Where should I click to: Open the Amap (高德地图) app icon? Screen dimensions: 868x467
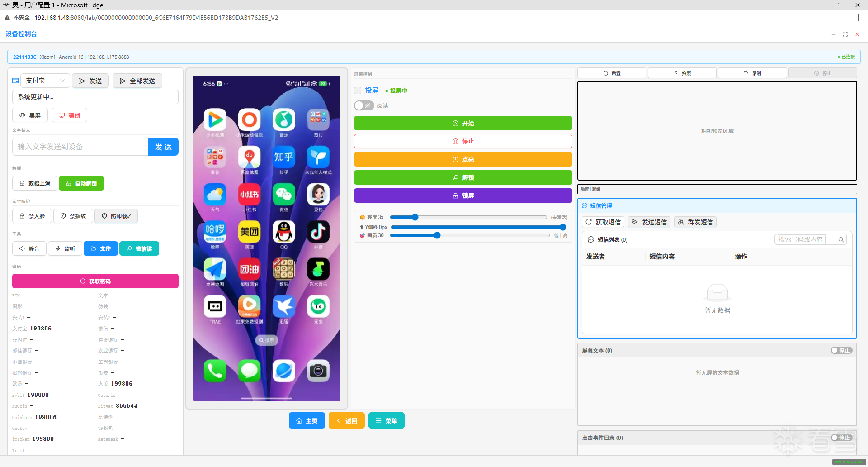click(x=215, y=269)
